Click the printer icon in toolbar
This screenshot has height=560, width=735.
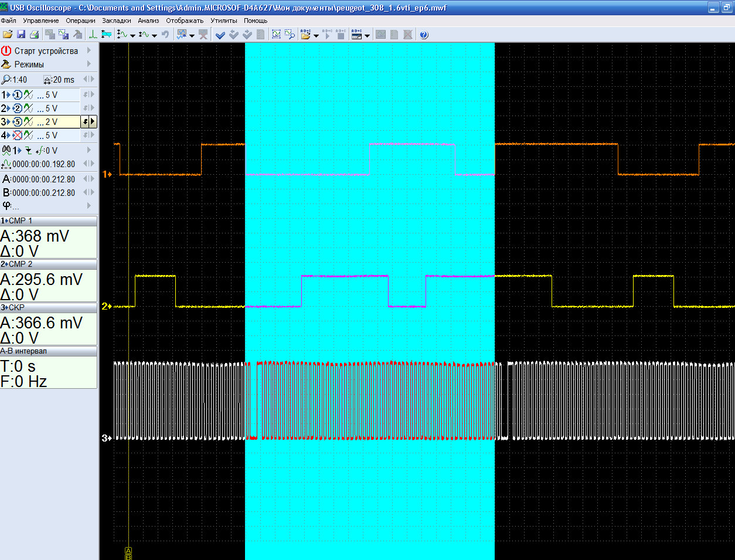tap(34, 35)
